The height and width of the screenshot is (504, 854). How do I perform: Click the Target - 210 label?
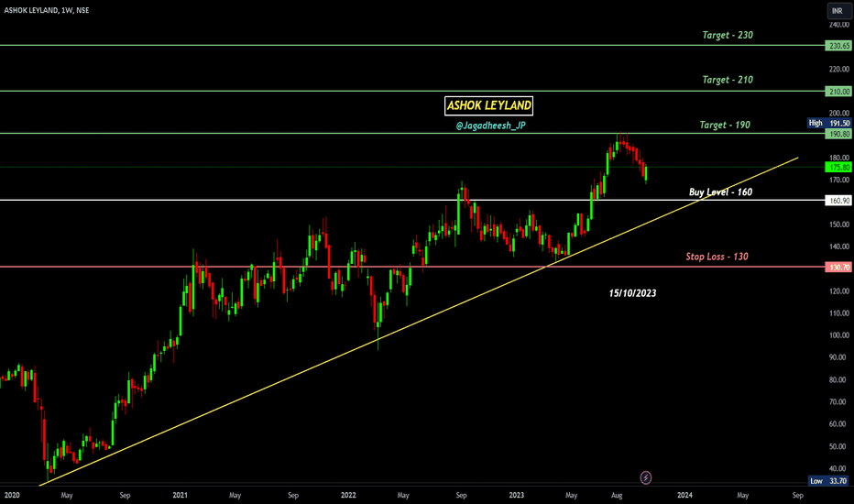coord(728,80)
